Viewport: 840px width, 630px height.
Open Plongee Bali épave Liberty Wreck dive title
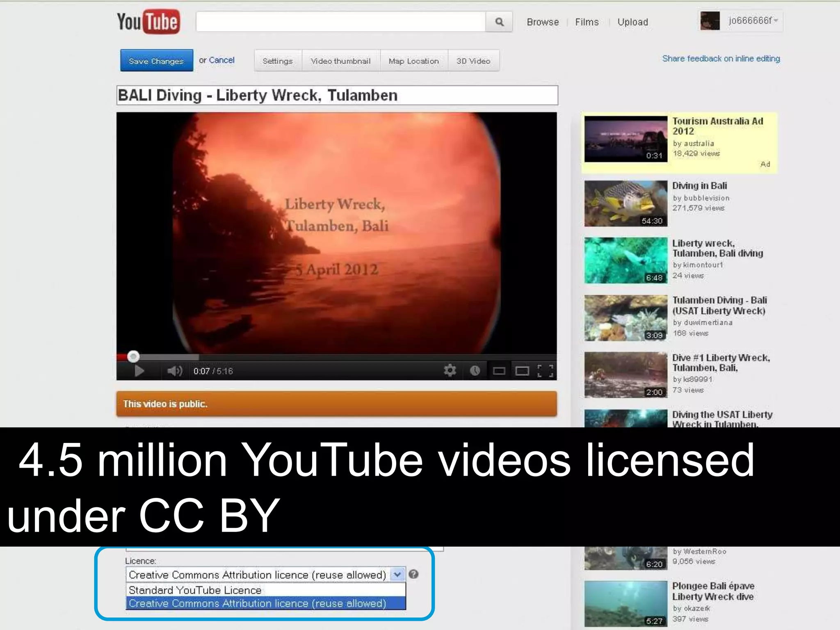point(713,591)
